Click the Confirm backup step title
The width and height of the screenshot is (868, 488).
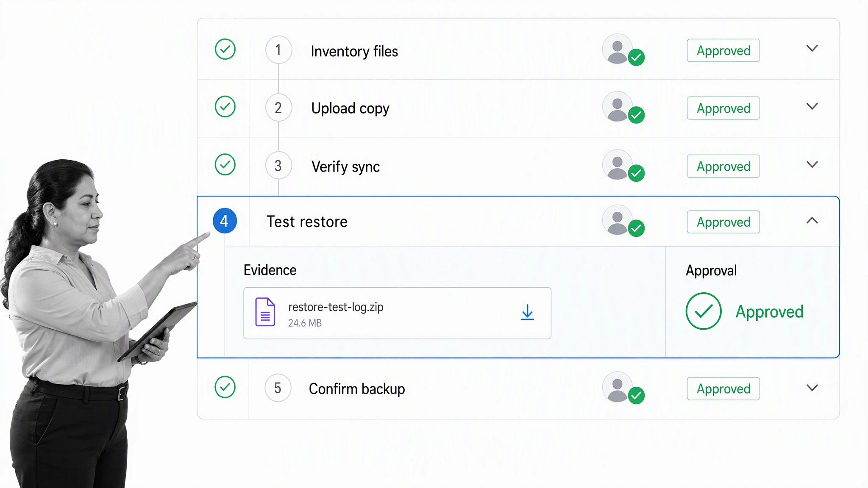click(357, 389)
